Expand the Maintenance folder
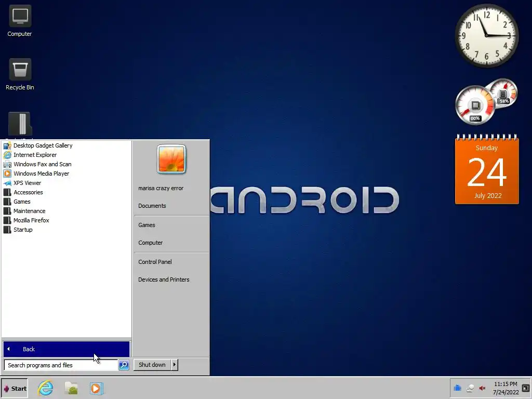532x399 pixels. 29,211
